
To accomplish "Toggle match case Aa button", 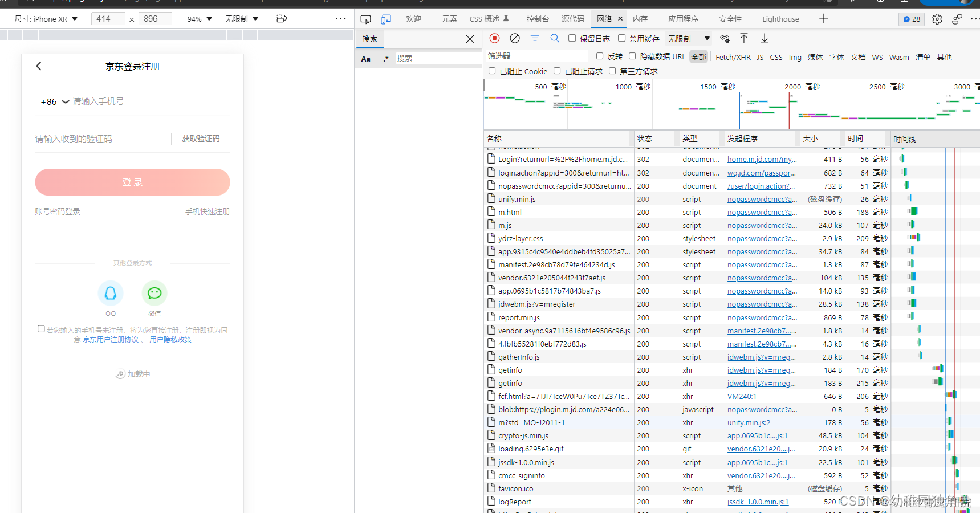I will coord(366,59).
